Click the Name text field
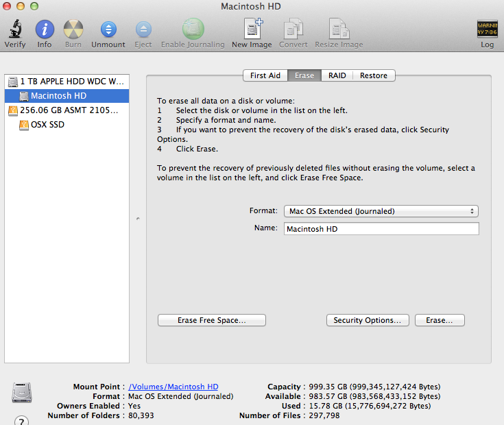 381,229
